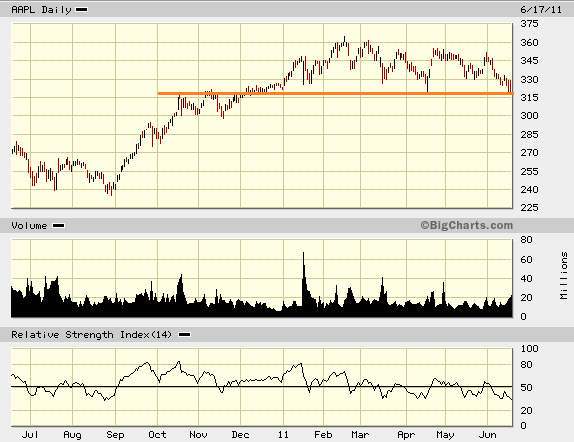Viewport: 574px width, 442px height.
Task: Click the Jul month label
Action: (x=30, y=435)
